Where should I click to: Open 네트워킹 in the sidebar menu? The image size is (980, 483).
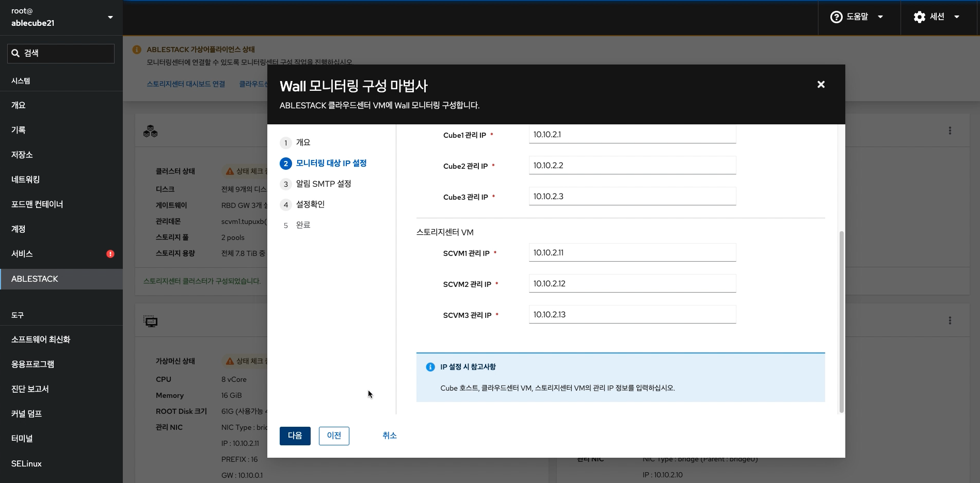click(26, 180)
